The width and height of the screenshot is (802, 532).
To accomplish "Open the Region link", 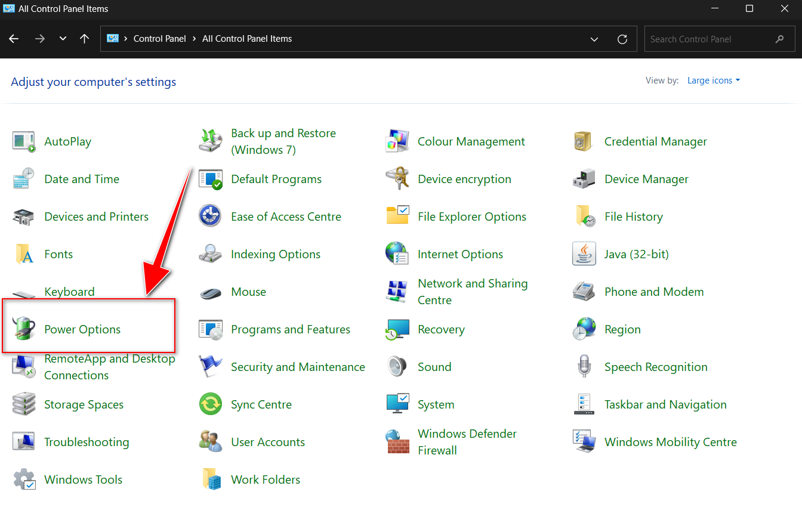I will pos(622,330).
